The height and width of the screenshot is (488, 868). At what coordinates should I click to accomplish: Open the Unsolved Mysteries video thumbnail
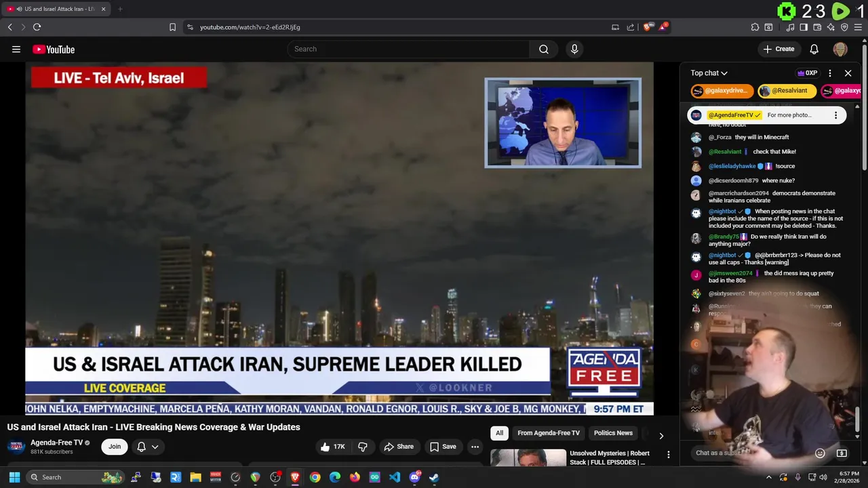pyautogui.click(x=528, y=457)
